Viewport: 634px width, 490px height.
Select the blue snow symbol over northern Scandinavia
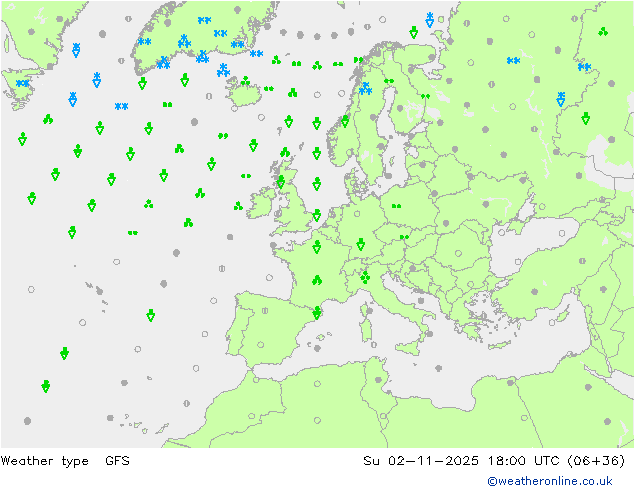pos(366,89)
